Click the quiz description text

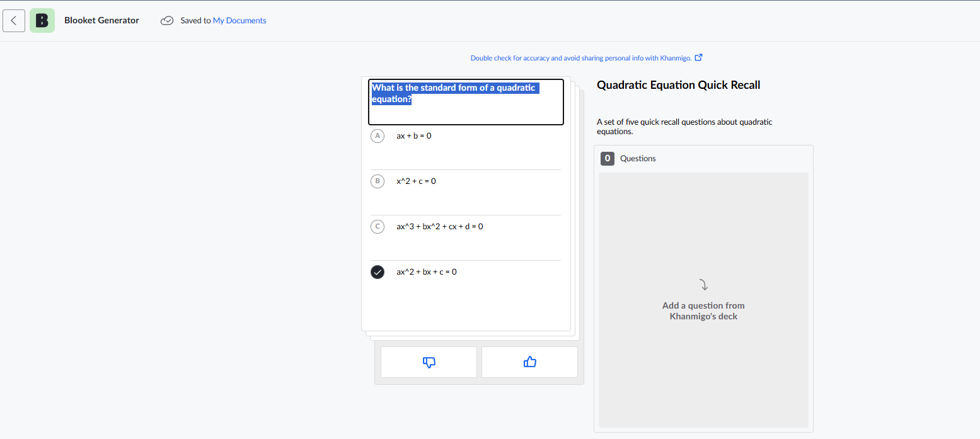pos(684,126)
